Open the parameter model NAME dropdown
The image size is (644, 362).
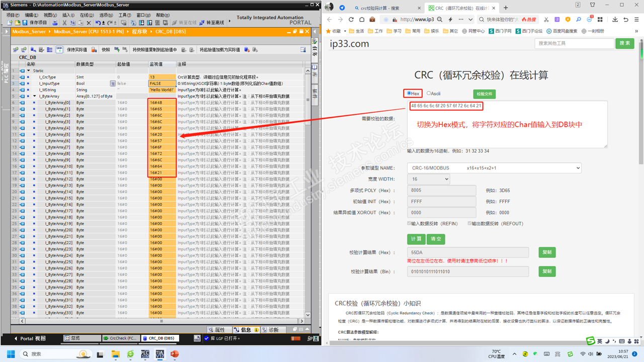(494, 168)
